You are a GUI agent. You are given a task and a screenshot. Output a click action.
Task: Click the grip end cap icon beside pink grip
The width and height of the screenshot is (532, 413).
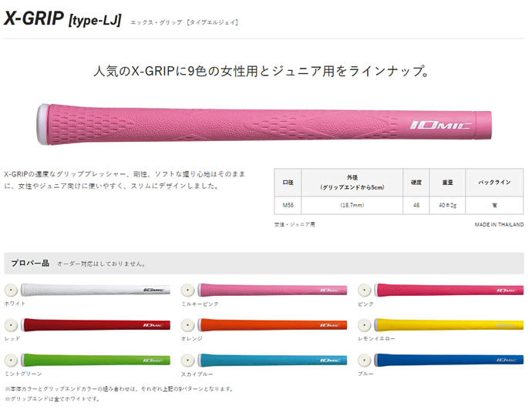pos(365,290)
